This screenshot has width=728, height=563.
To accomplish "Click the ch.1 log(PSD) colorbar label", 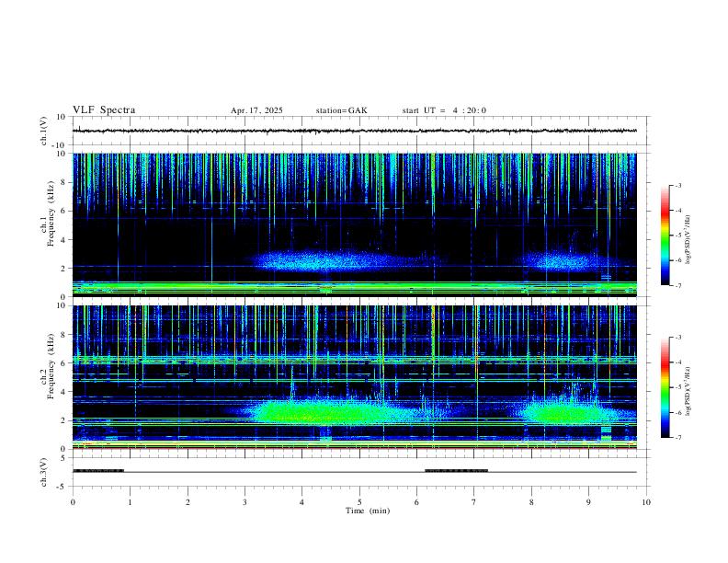I will [688, 239].
